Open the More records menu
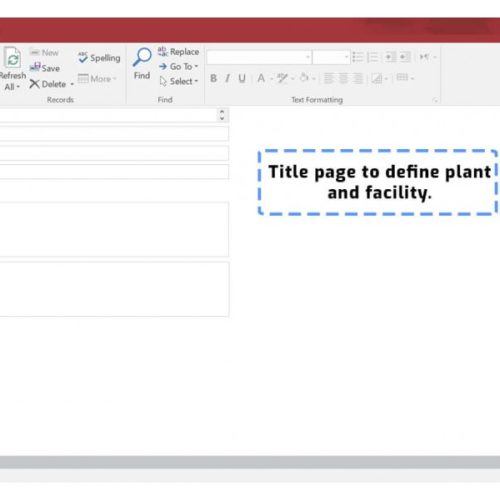The image size is (500, 500). (97, 79)
